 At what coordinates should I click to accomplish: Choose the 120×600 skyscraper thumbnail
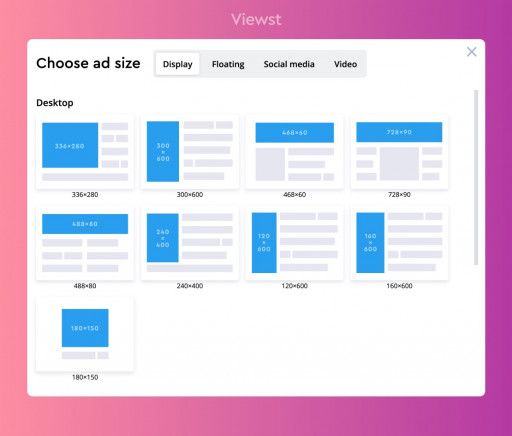pyautogui.click(x=294, y=243)
